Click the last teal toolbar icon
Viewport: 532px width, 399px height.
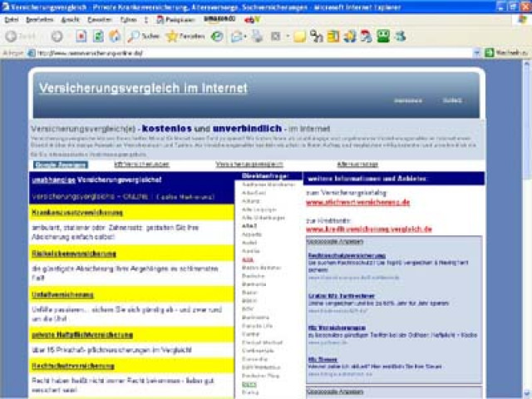(401, 37)
